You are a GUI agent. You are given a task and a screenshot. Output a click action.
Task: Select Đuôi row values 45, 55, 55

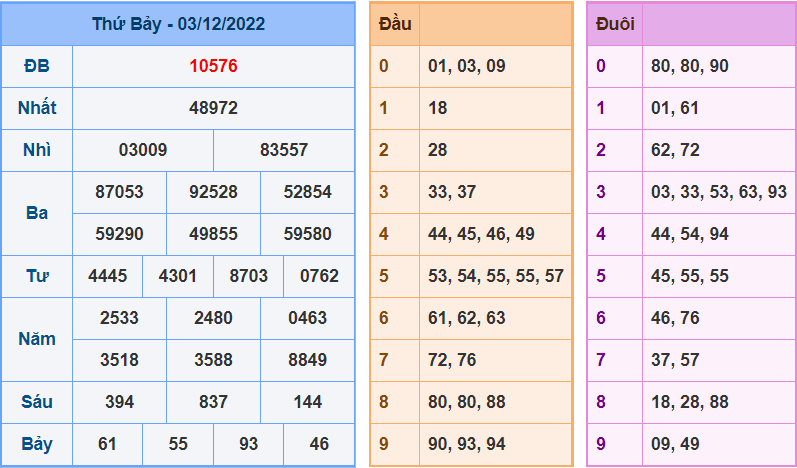point(690,276)
